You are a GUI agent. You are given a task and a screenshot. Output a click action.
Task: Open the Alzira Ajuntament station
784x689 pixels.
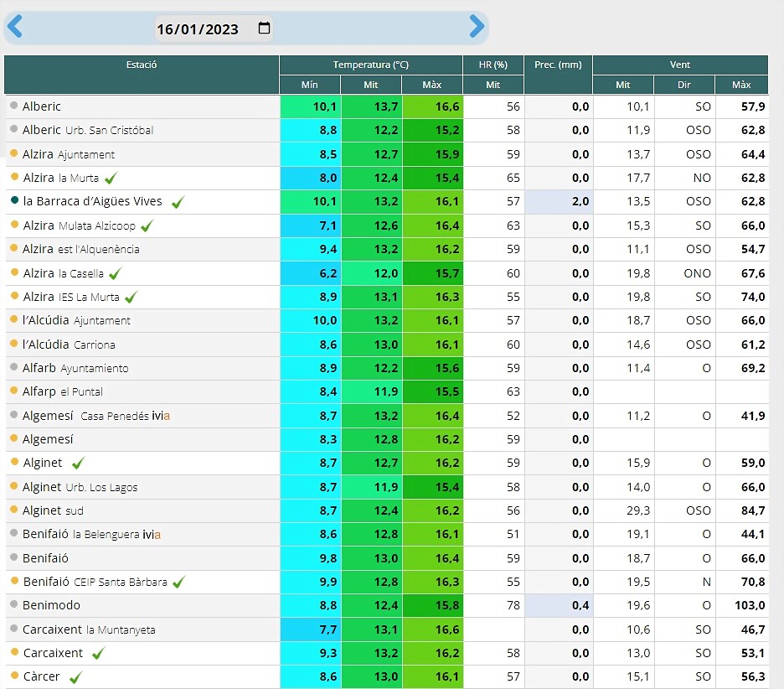pyautogui.click(x=69, y=154)
